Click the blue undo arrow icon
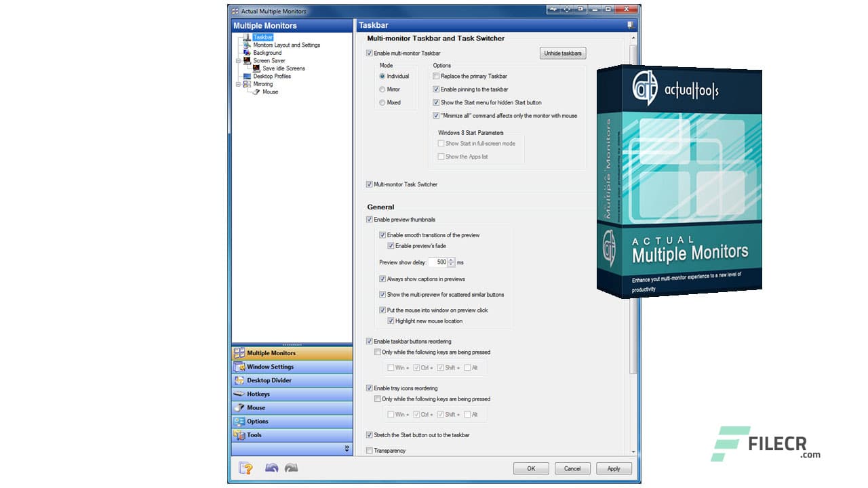Screen dimensions: 868x488 pyautogui.click(x=272, y=468)
